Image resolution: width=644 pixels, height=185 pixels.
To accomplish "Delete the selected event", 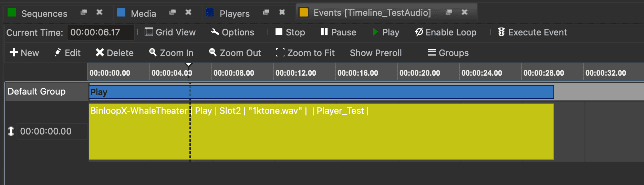I will (114, 53).
